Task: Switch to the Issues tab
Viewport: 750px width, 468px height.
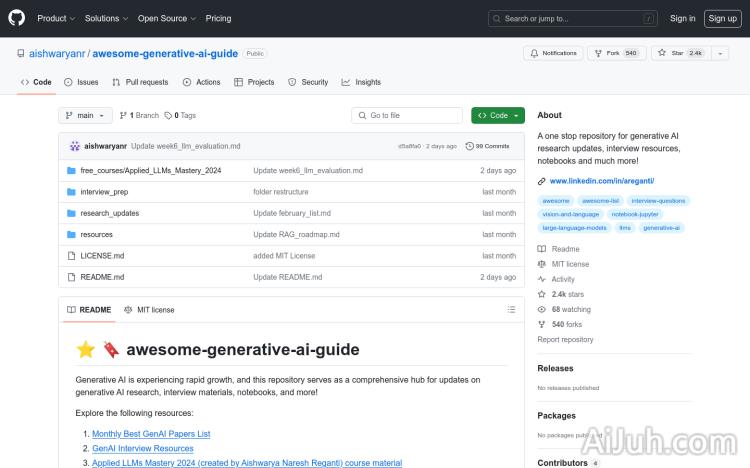Action: [81, 82]
